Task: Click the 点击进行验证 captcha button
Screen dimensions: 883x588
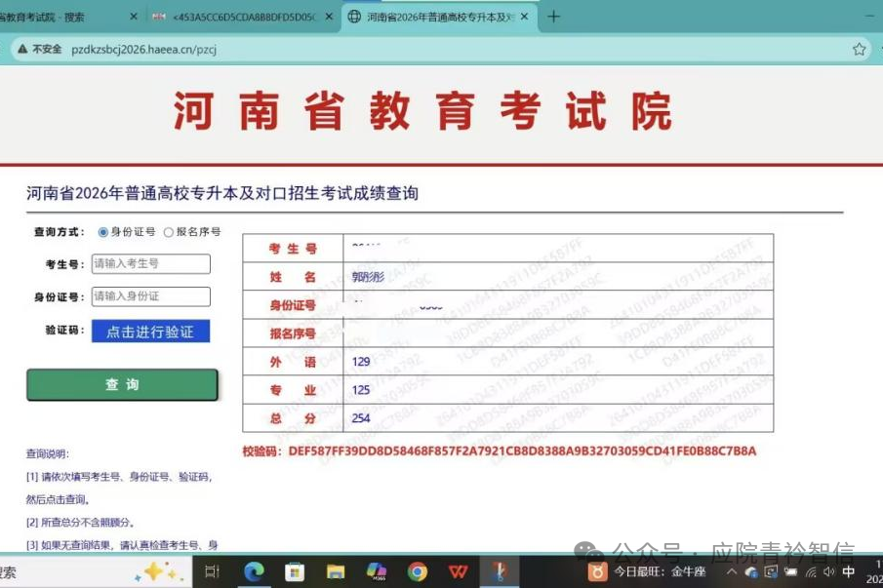Action: click(150, 332)
